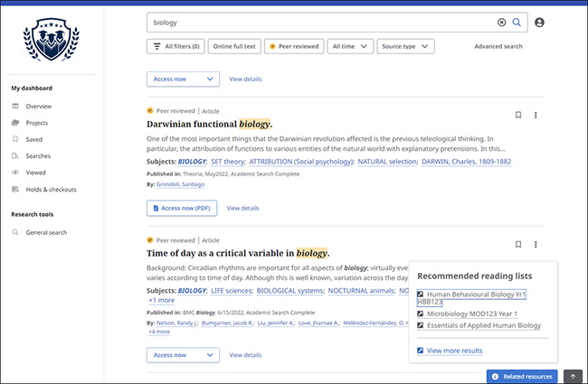Open General search under Research tools
This screenshot has width=588, height=384.
click(46, 232)
